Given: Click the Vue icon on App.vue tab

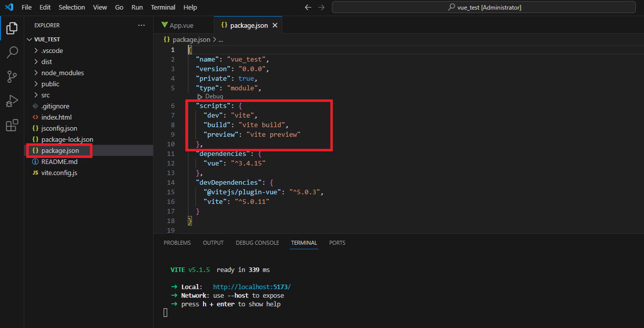Looking at the screenshot, I should click(164, 25).
